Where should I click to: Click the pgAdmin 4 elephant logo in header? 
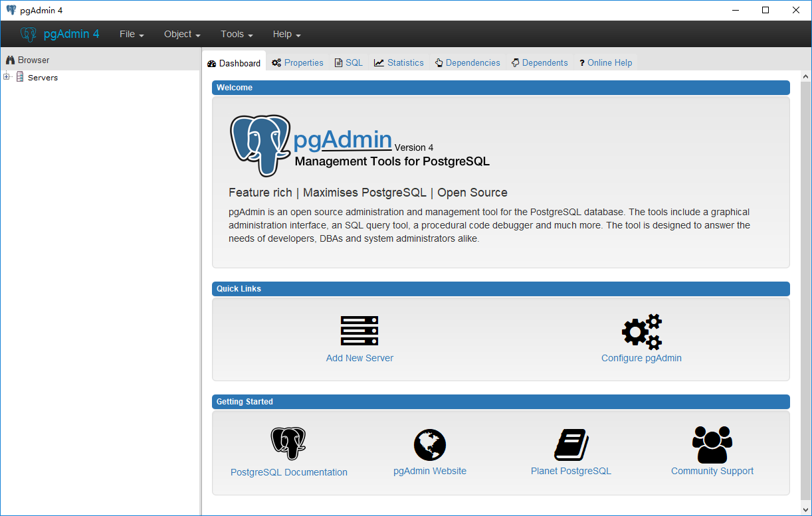pyautogui.click(x=29, y=34)
